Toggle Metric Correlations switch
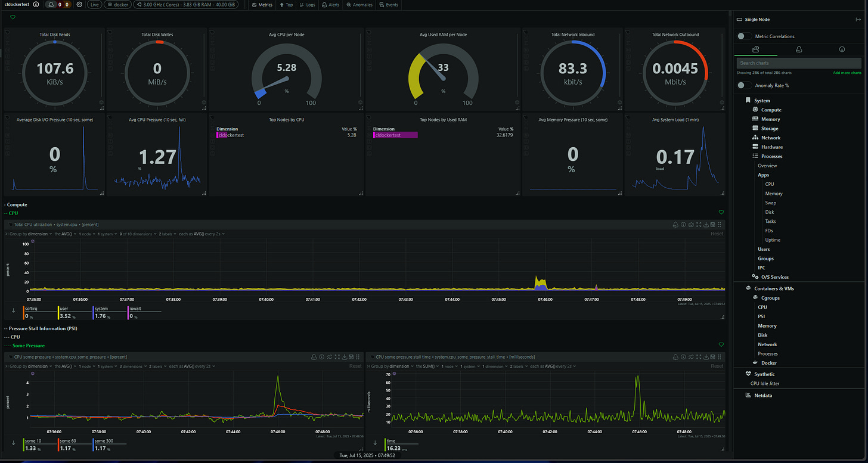The height and width of the screenshot is (463, 868). (x=744, y=36)
